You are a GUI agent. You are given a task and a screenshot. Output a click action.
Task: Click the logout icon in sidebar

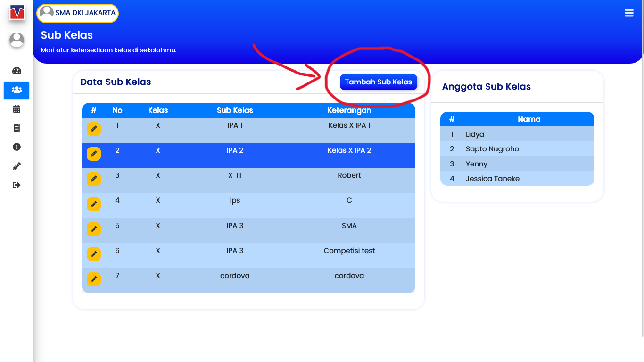pos(17,185)
